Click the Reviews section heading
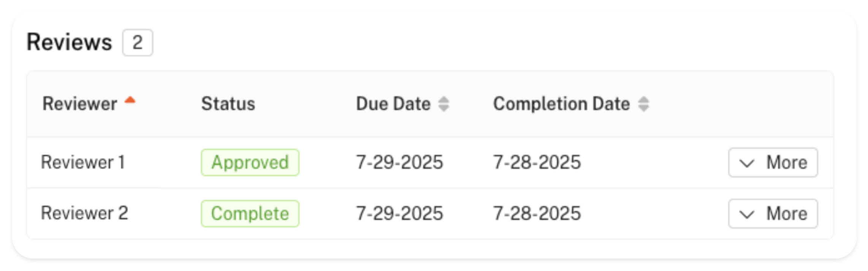Viewport: 868px width, 271px height. tap(70, 42)
